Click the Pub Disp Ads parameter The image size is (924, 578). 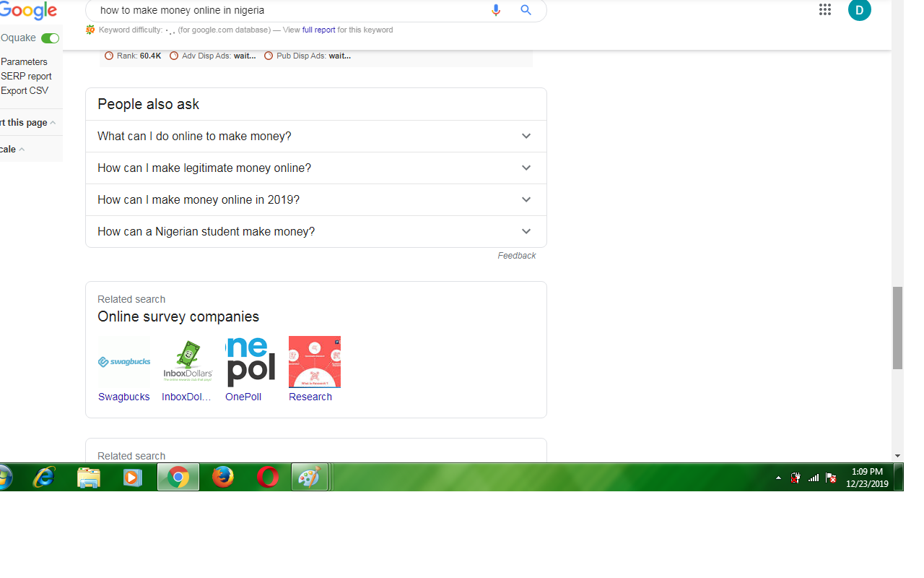[308, 56]
